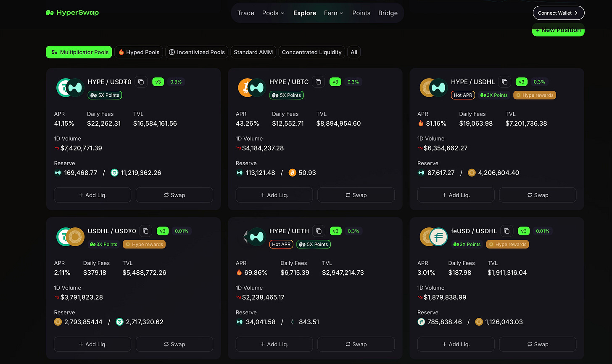Click the HYPE / UBTC token pair icon

pyautogui.click(x=252, y=87)
